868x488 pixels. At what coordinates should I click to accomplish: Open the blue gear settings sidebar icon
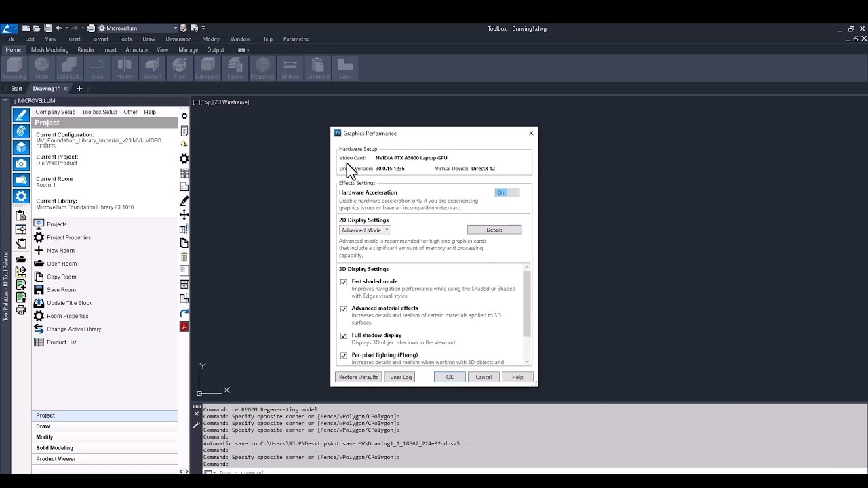click(21, 197)
